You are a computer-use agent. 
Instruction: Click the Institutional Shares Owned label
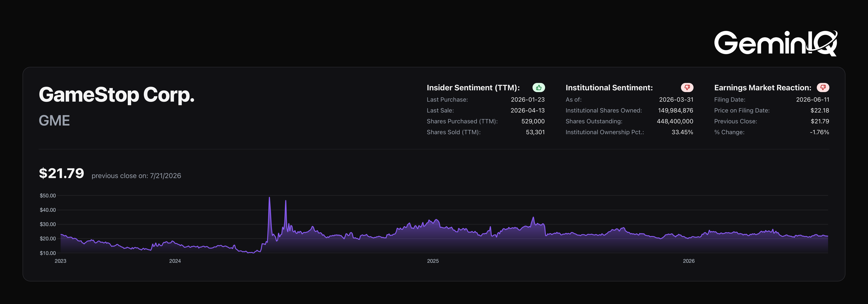(604, 111)
